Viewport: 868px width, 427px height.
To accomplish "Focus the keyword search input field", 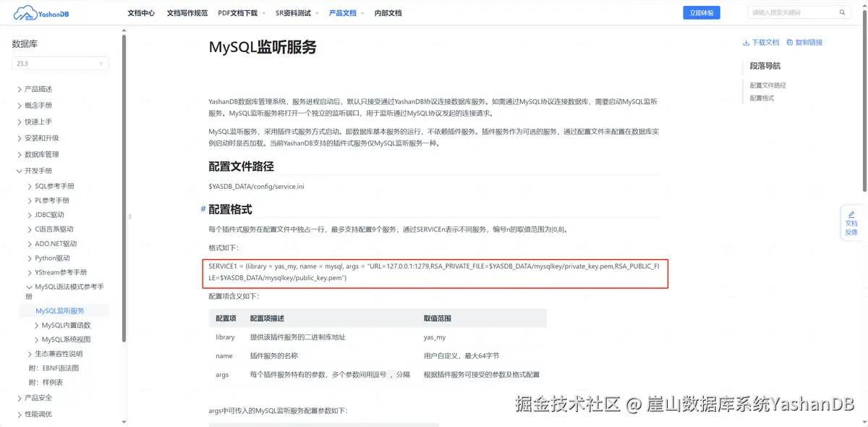I will 792,12.
